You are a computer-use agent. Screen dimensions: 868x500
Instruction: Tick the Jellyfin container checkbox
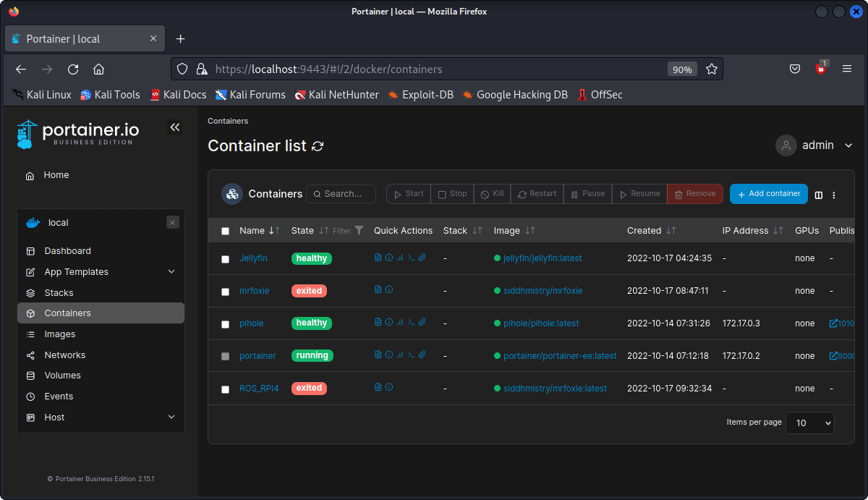(x=225, y=259)
